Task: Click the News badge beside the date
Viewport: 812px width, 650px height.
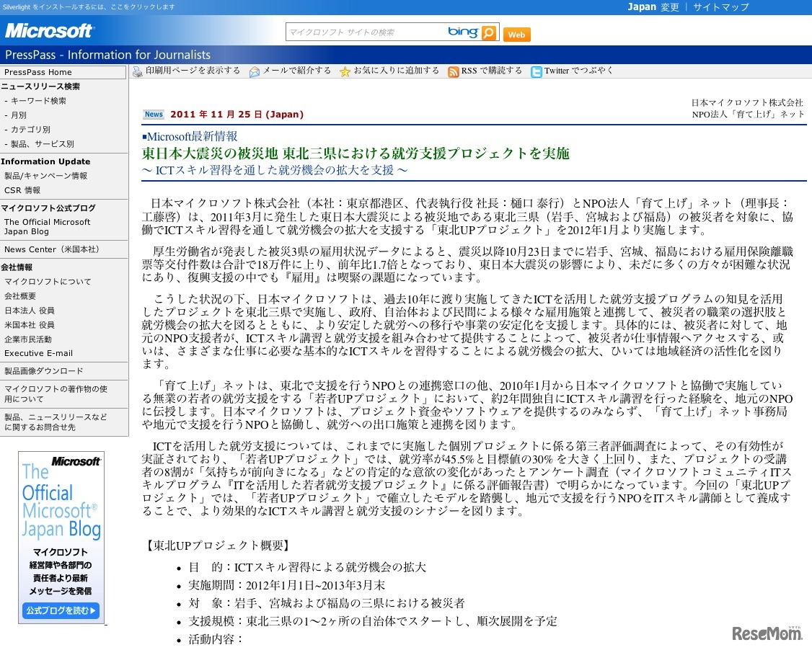Action: coord(154,115)
